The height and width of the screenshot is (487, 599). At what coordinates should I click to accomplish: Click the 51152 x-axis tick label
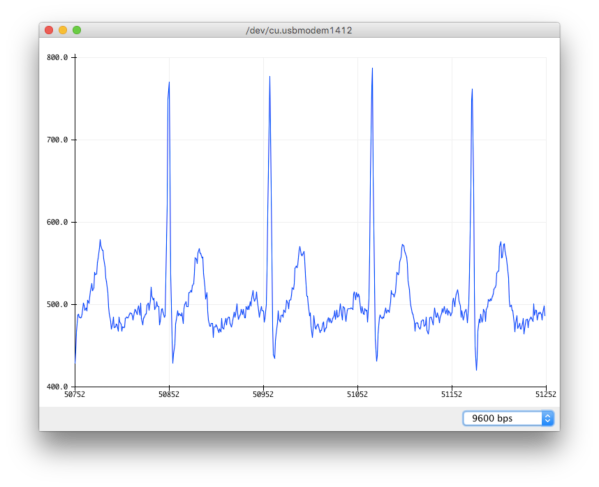[x=452, y=395]
